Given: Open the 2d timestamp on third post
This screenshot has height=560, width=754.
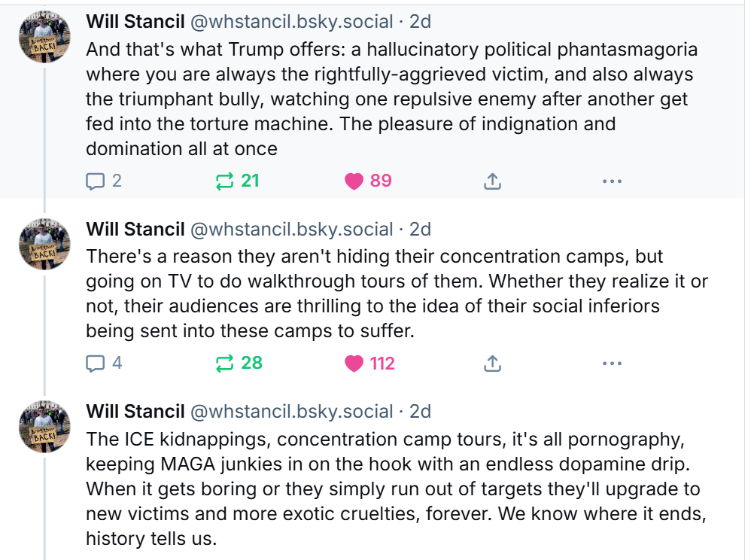Looking at the screenshot, I should coord(420,412).
